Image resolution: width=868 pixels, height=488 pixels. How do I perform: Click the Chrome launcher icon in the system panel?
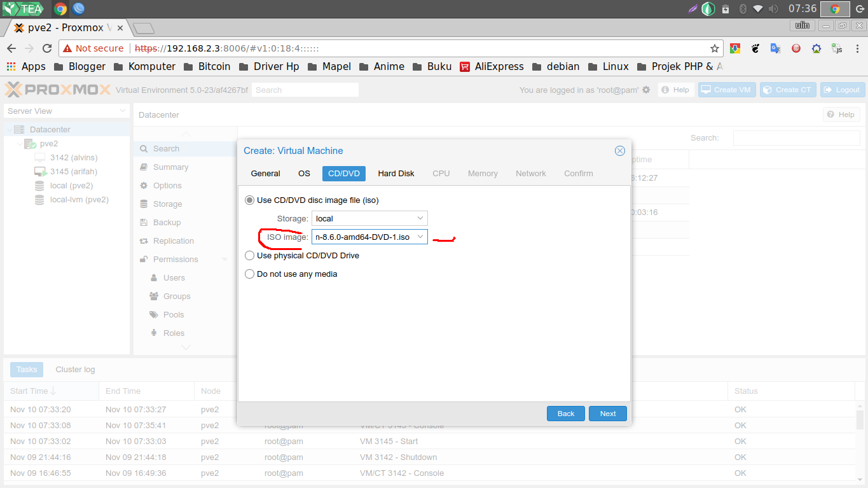(61, 9)
